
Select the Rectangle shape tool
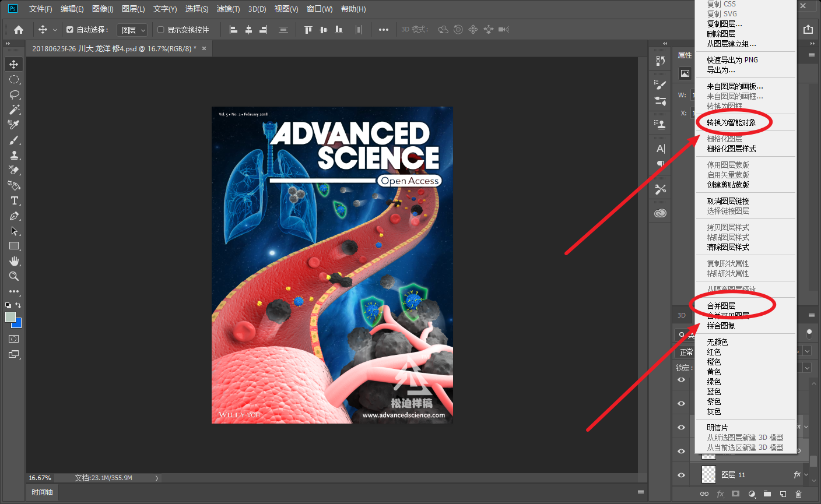pyautogui.click(x=14, y=246)
